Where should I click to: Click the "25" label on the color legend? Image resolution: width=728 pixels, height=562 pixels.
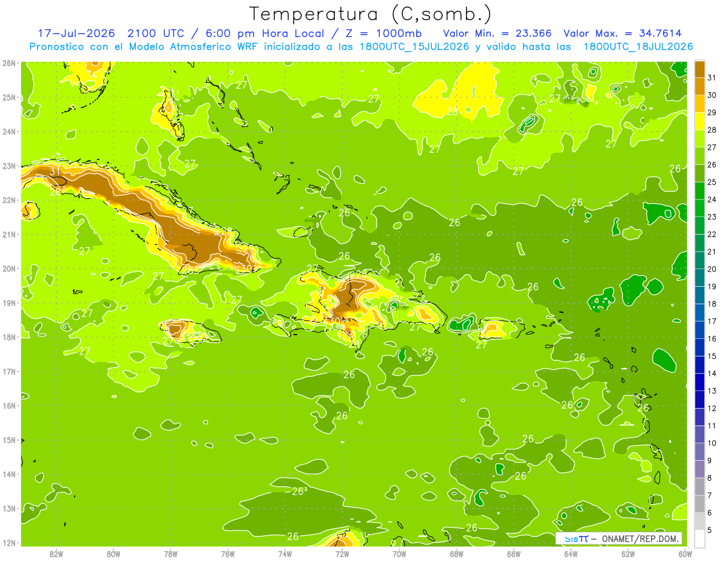[x=712, y=182]
